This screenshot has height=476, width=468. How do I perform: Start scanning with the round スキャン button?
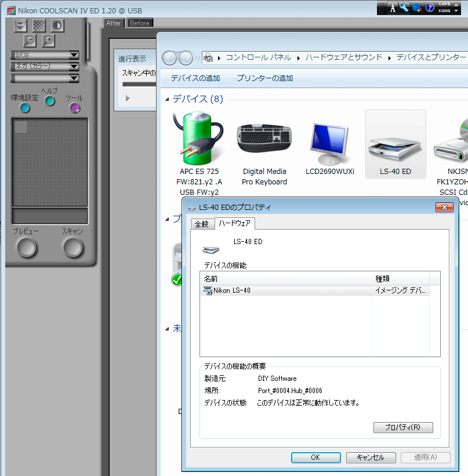click(x=72, y=248)
